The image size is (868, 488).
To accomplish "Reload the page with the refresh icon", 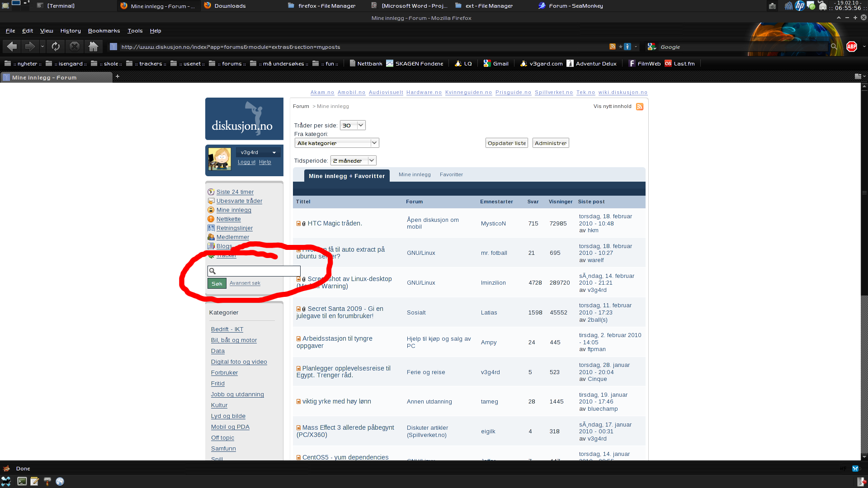I will pyautogui.click(x=56, y=47).
